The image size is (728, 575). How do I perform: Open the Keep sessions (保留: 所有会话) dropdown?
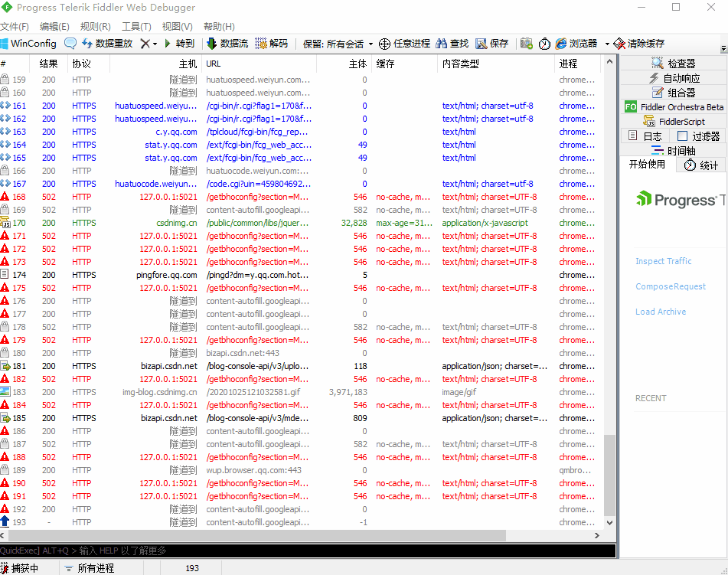click(338, 44)
